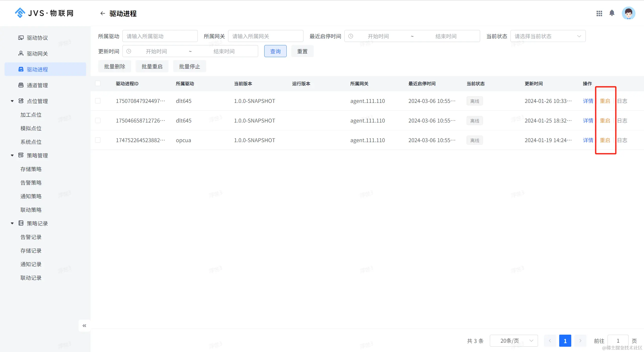
Task: Click the back arrow beside 驱动进程
Action: point(102,13)
